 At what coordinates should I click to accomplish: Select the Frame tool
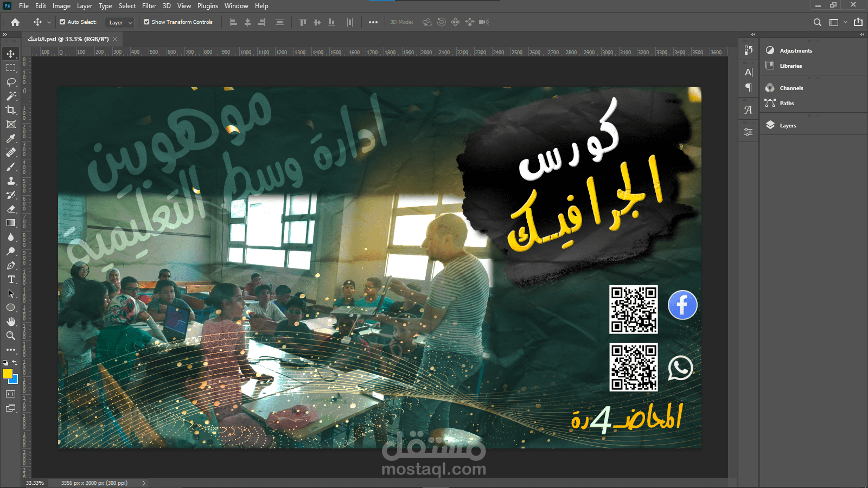(11, 124)
